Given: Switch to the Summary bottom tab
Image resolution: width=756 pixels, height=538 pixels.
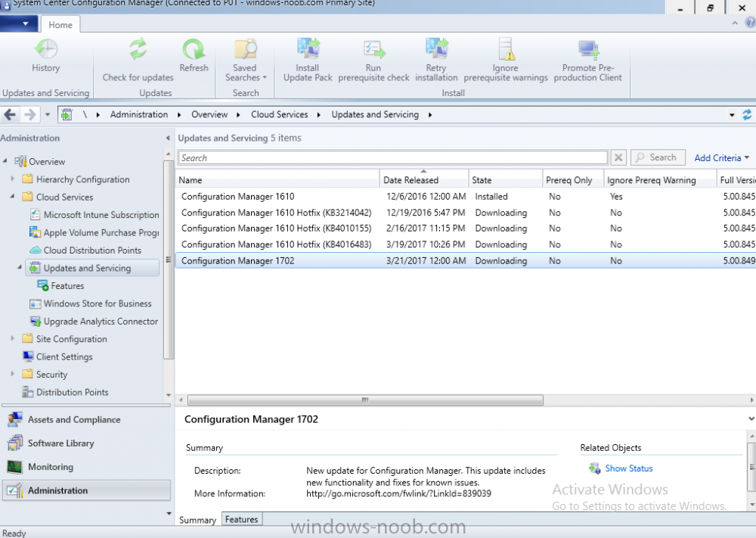Looking at the screenshot, I should tap(197, 520).
